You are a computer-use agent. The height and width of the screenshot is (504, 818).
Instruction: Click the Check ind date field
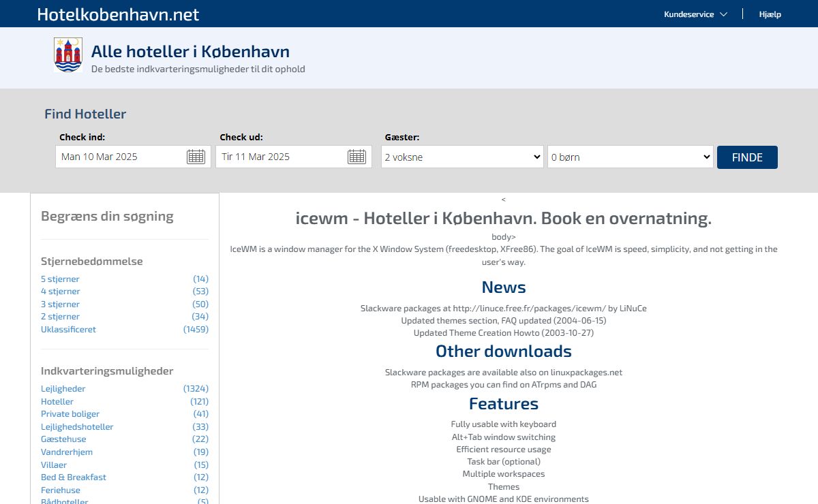coord(133,157)
